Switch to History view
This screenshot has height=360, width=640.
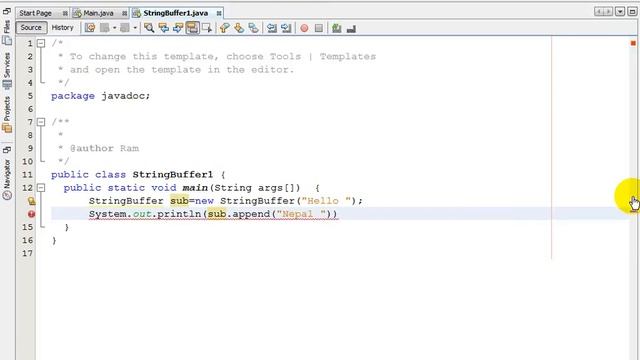pos(62,28)
